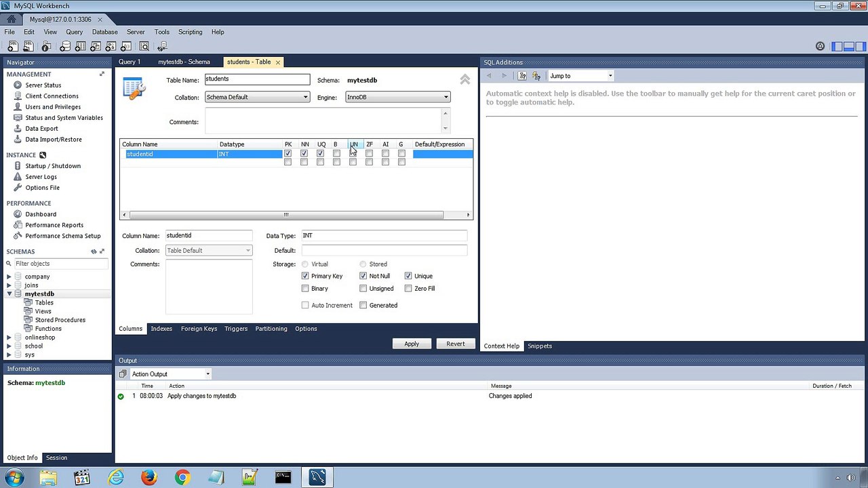Click the columns grid horizontal scrollbar
Image resolution: width=868 pixels, height=488 pixels.
click(x=285, y=216)
